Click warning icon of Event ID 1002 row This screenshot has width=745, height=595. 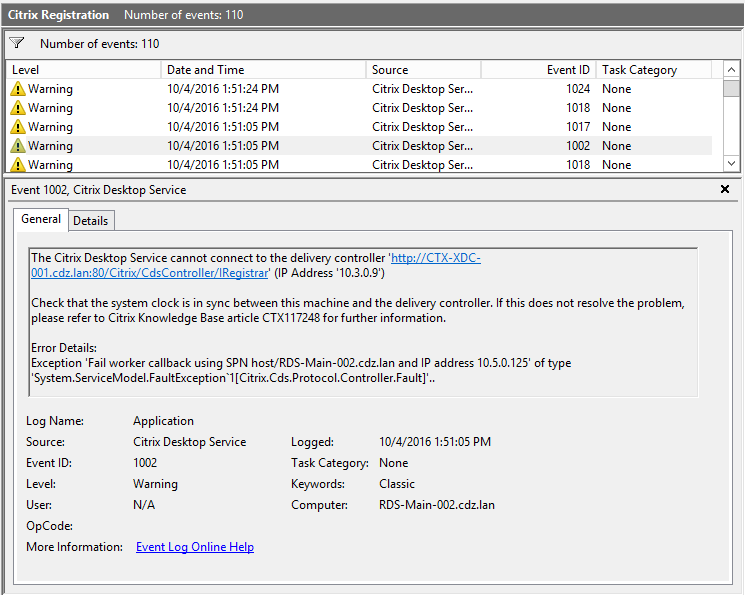point(17,146)
